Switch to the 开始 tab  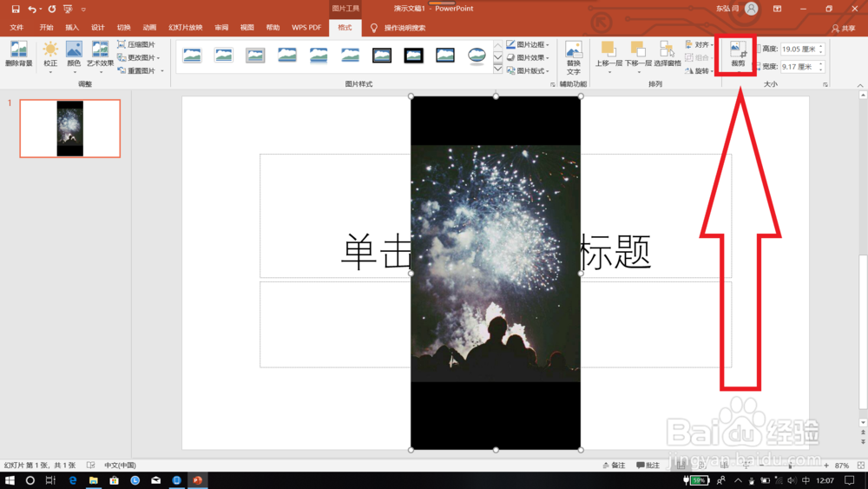point(46,28)
